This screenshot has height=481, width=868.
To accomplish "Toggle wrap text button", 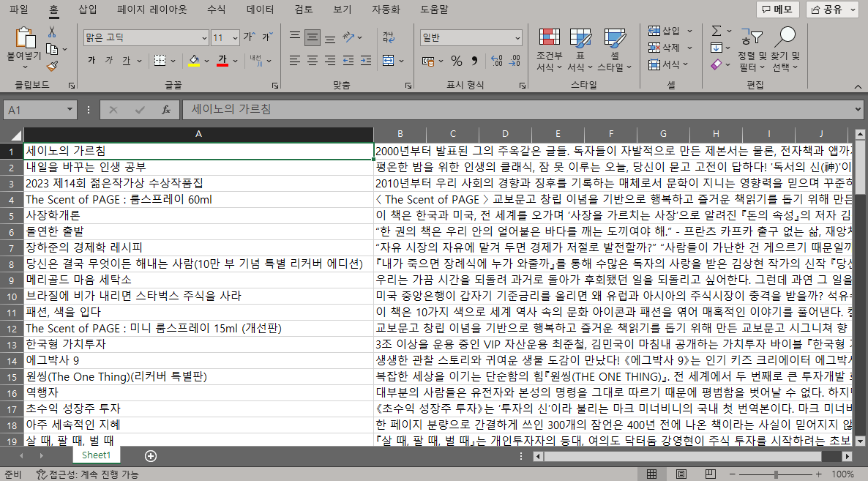I will [389, 37].
